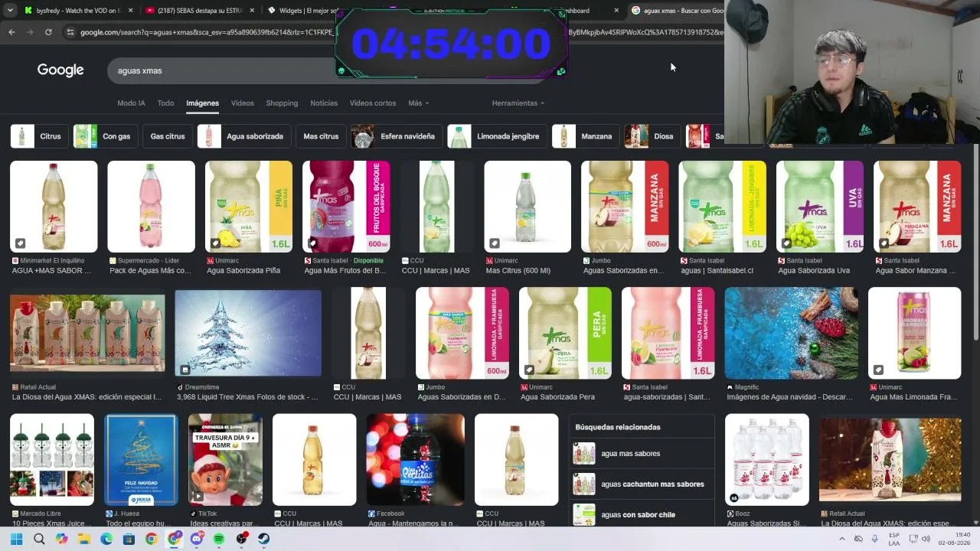
Task: Click the address bar URL
Action: pos(207,32)
